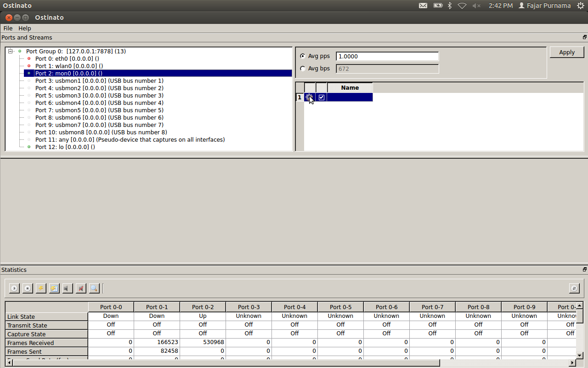The image size is (588, 368).
Task: Select Port 4: usbmon2 in tree
Action: click(99, 88)
